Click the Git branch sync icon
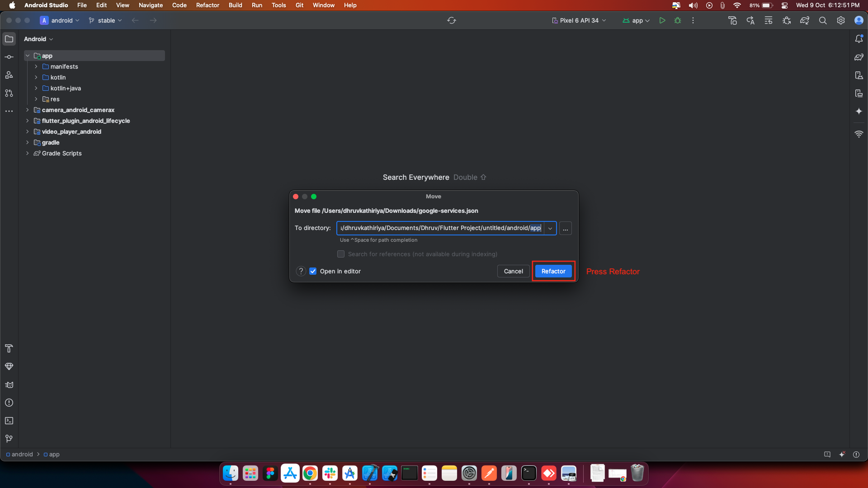The width and height of the screenshot is (868, 488). (x=451, y=20)
